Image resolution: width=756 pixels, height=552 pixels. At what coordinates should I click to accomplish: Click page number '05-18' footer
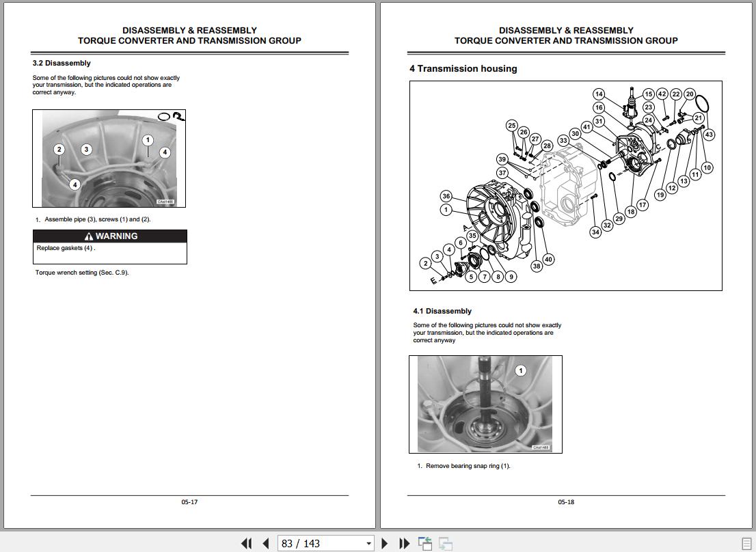tap(566, 502)
